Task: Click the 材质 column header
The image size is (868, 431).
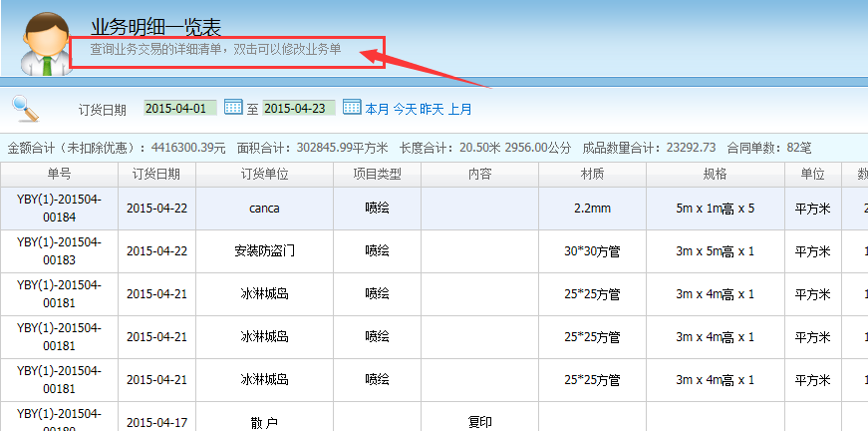Action: pyautogui.click(x=592, y=174)
